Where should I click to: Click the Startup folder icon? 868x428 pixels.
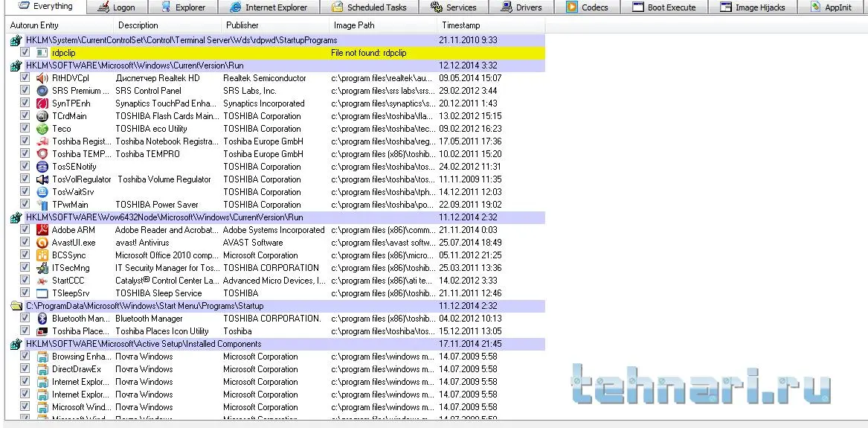point(16,306)
